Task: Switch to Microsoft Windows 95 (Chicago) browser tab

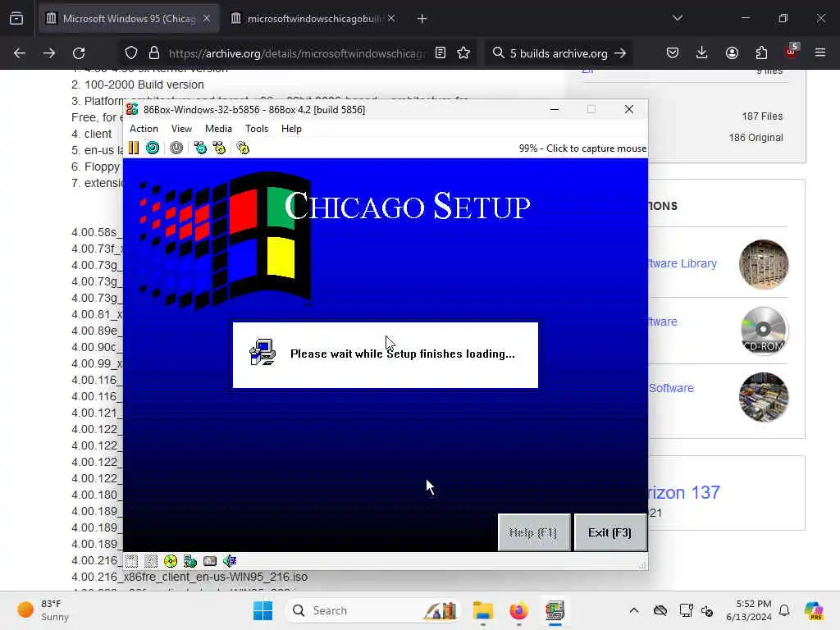Action: (x=129, y=19)
